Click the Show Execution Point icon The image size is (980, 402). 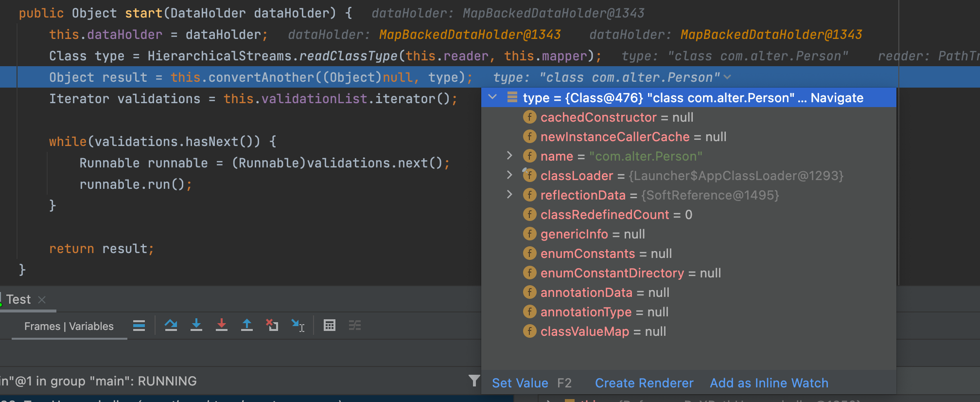pos(139,325)
